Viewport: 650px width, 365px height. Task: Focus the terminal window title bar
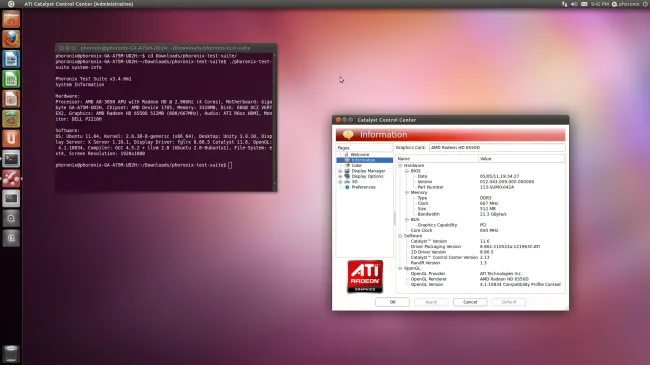[166, 48]
